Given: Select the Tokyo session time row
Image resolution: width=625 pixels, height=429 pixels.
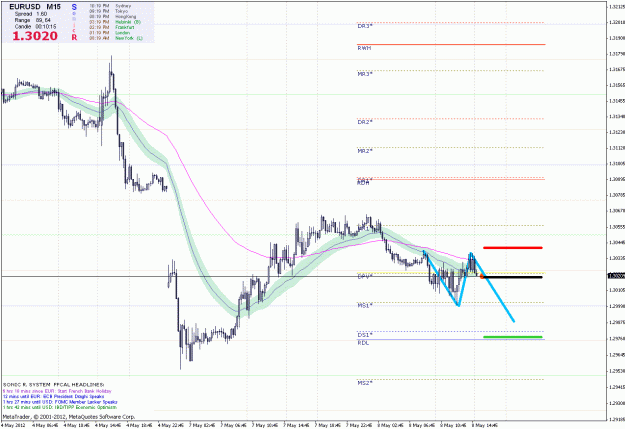Looking at the screenshot, I should tap(108, 12).
